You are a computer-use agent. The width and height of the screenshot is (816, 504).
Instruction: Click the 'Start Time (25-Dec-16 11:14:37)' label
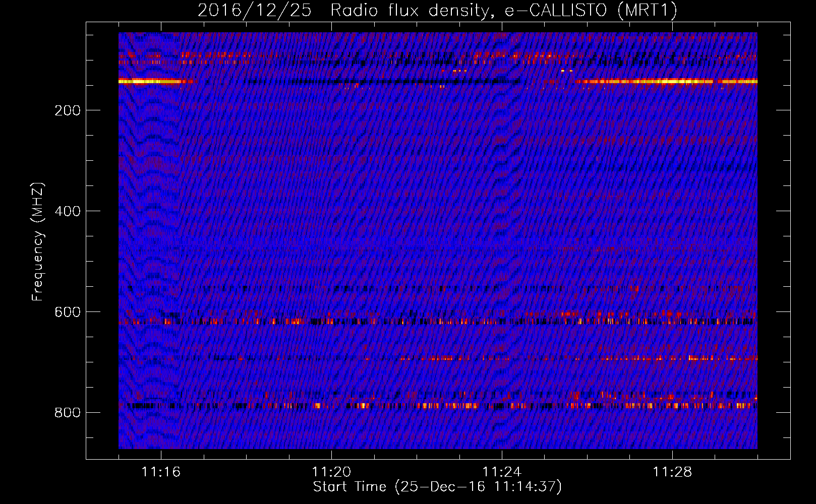coord(437,487)
